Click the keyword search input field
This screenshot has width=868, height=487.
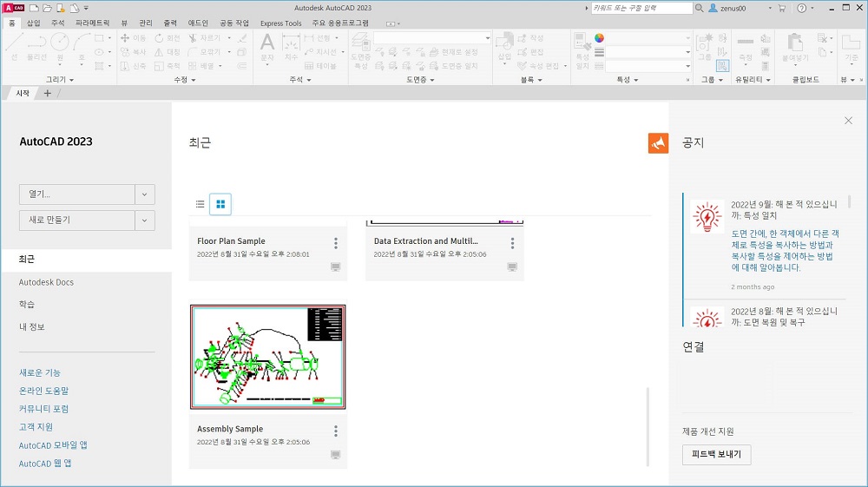(x=641, y=8)
